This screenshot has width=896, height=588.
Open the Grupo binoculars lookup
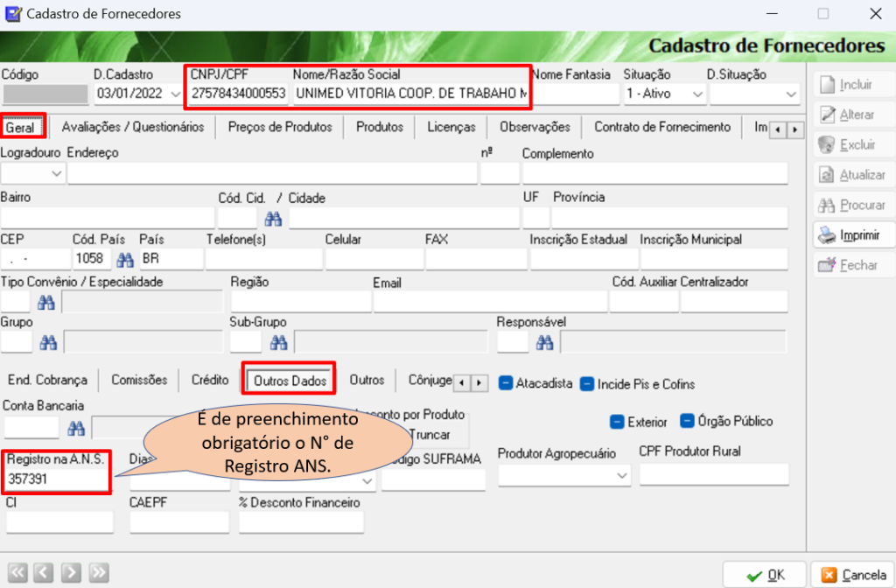pyautogui.click(x=48, y=342)
